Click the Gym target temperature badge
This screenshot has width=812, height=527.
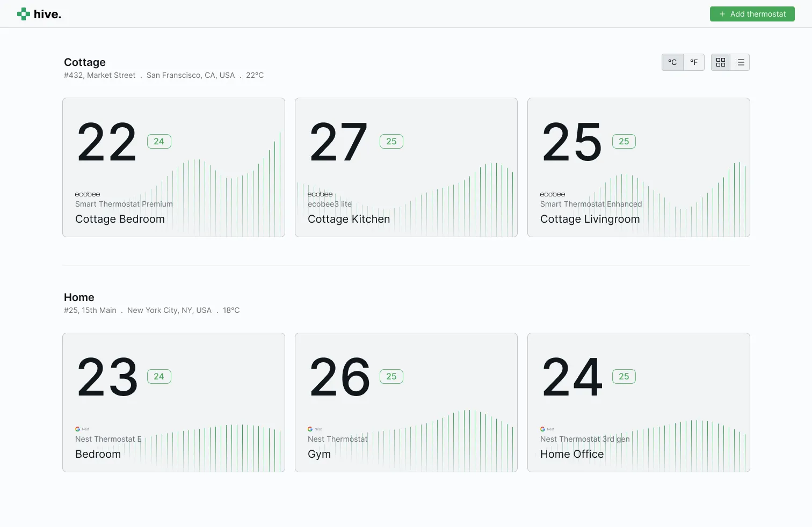coord(392,377)
